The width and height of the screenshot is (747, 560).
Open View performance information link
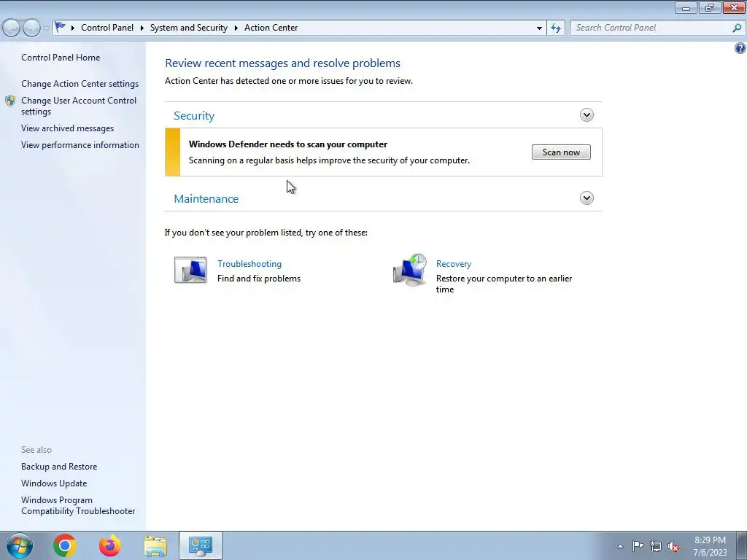tap(80, 145)
